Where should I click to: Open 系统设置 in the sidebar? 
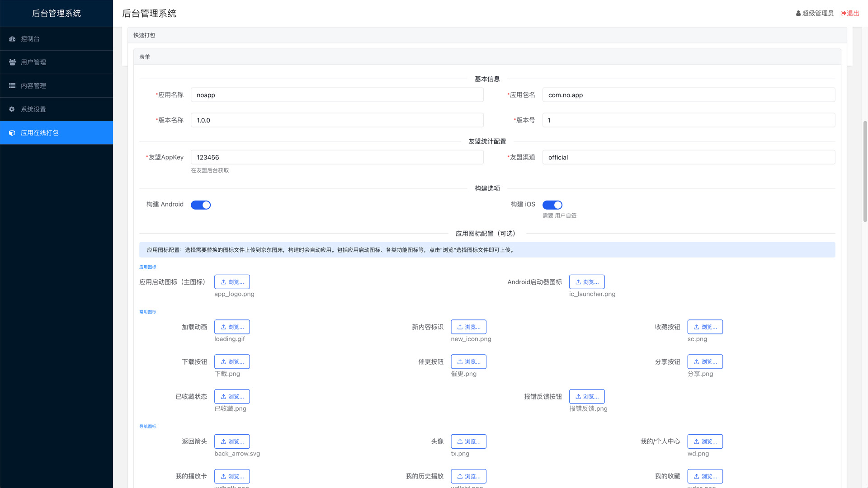32,109
